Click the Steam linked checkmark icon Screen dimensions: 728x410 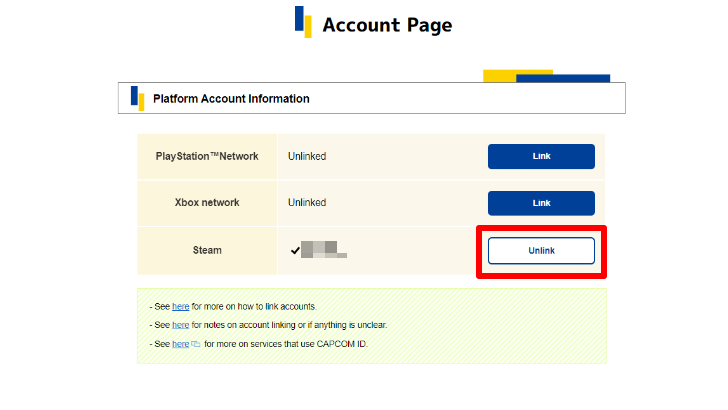click(x=294, y=250)
